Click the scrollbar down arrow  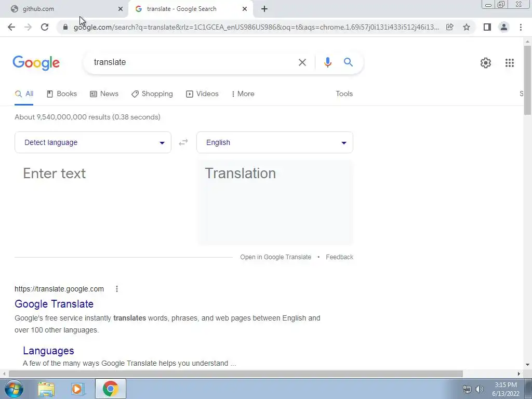(527, 365)
